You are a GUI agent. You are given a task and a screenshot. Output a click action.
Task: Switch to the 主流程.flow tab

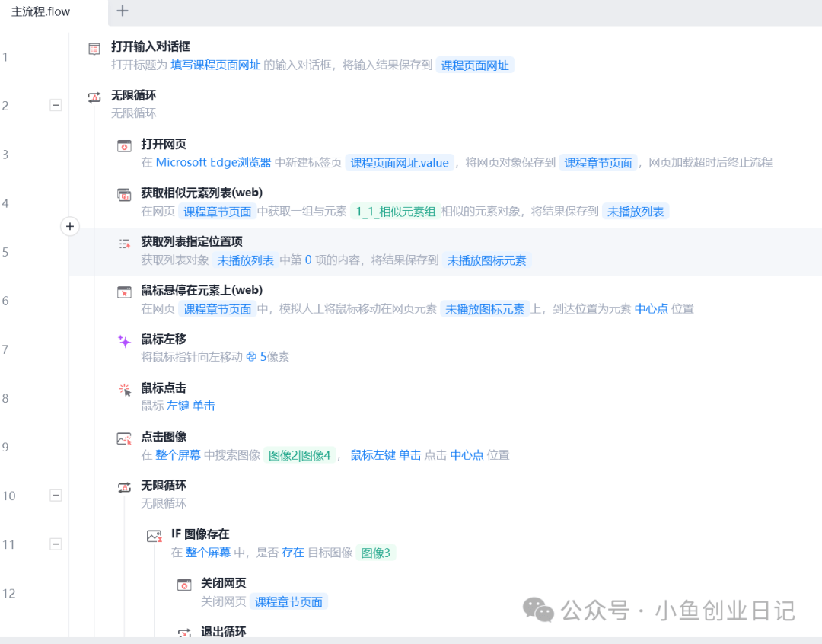coord(41,11)
